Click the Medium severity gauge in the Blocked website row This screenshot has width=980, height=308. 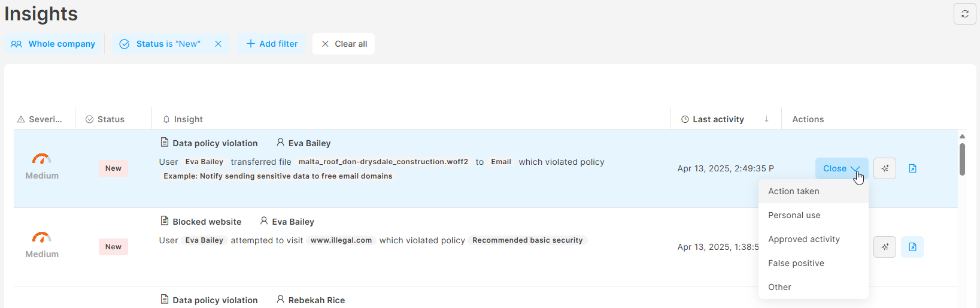(x=41, y=237)
